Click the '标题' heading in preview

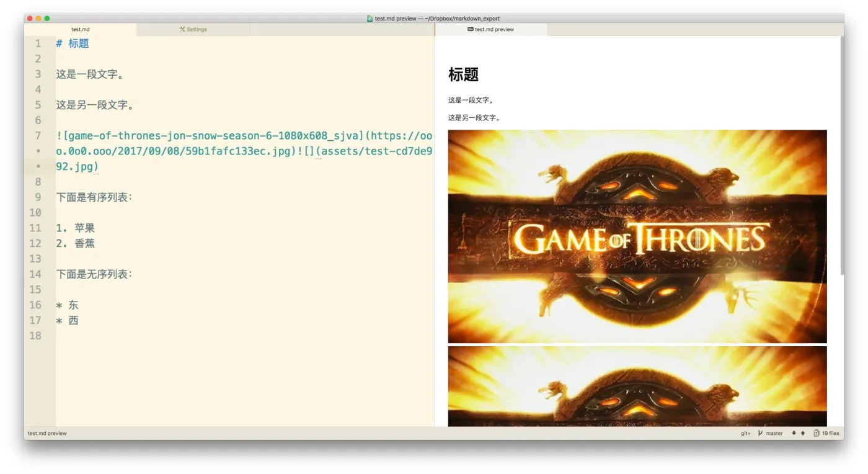[x=463, y=74]
